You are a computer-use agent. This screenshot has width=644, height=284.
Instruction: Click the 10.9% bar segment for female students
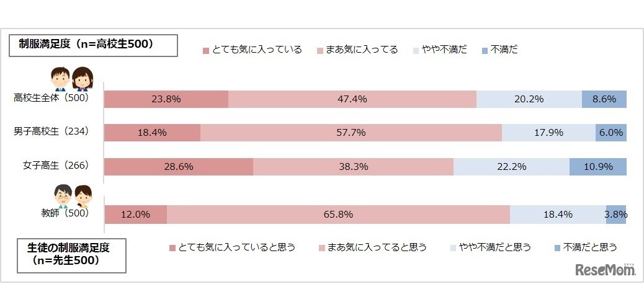(597, 166)
